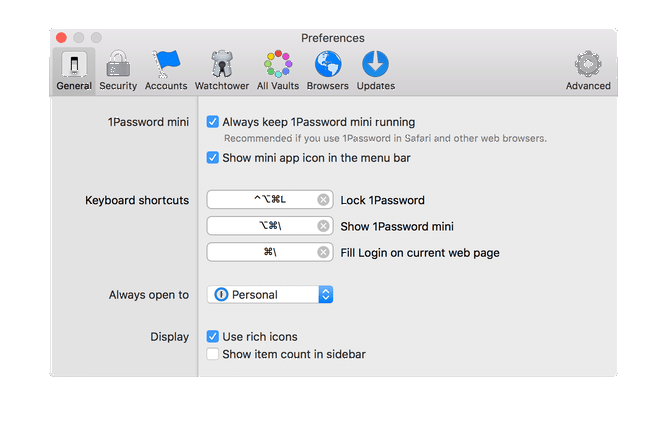Clear the Lock 1Password shortcut
667x447 pixels.
coord(323,199)
